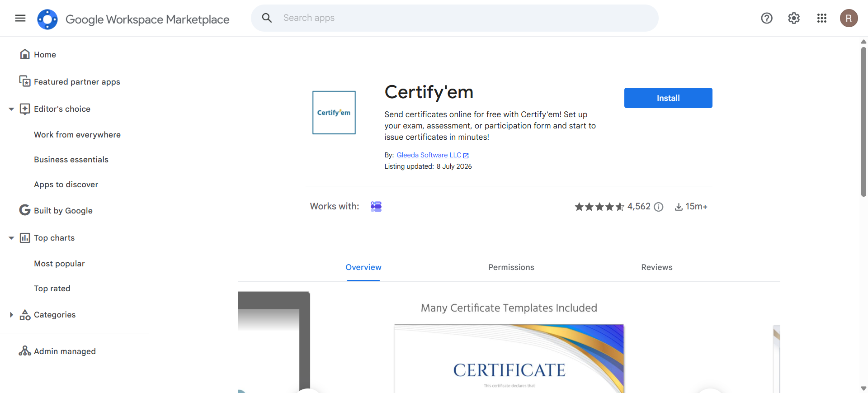Viewport: 868px width, 393px height.
Task: Click the scrollbar down arrow
Action: [863, 388]
